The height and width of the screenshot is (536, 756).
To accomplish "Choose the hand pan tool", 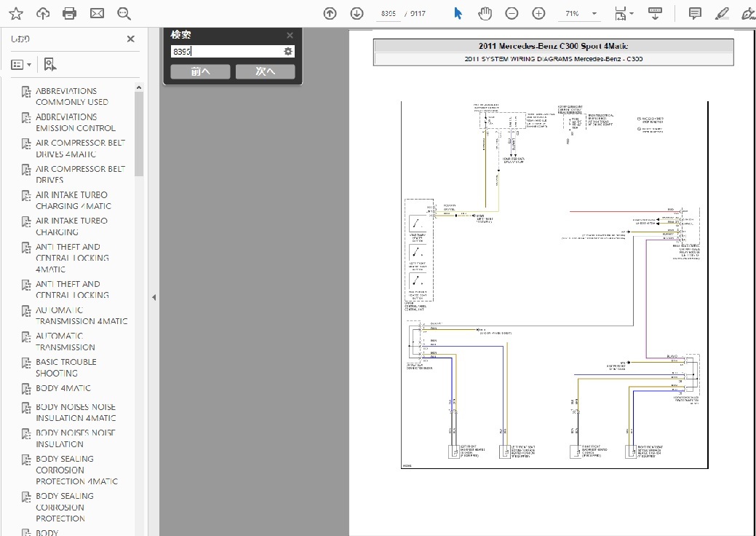I will (485, 14).
